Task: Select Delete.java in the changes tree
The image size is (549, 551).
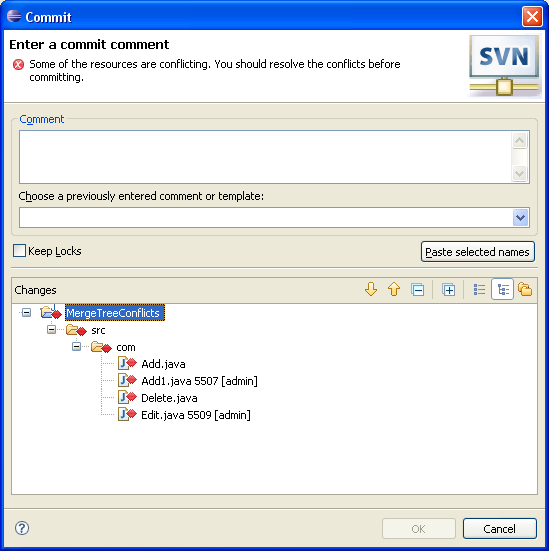Action: coord(169,398)
